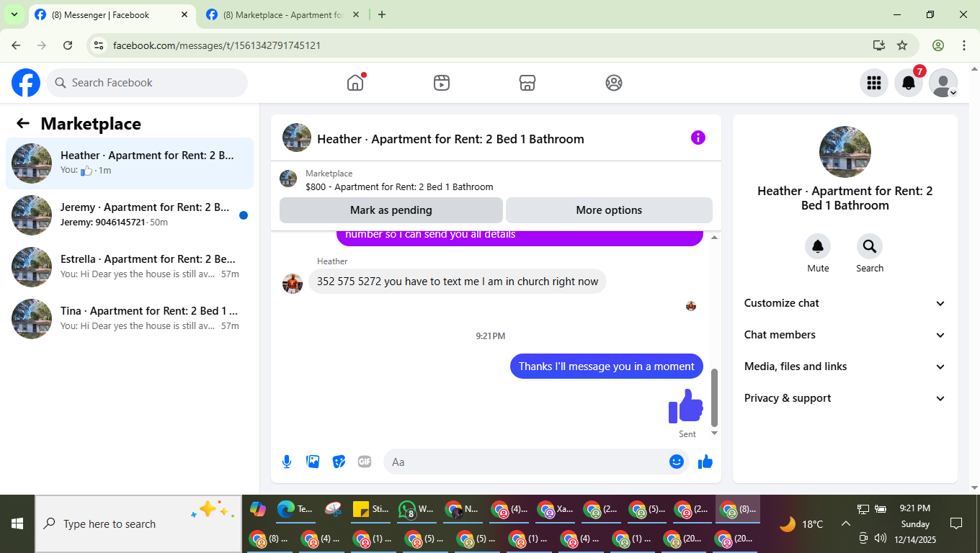Open the Windows notification center
This screenshot has height=553, width=980.
pos(956,523)
